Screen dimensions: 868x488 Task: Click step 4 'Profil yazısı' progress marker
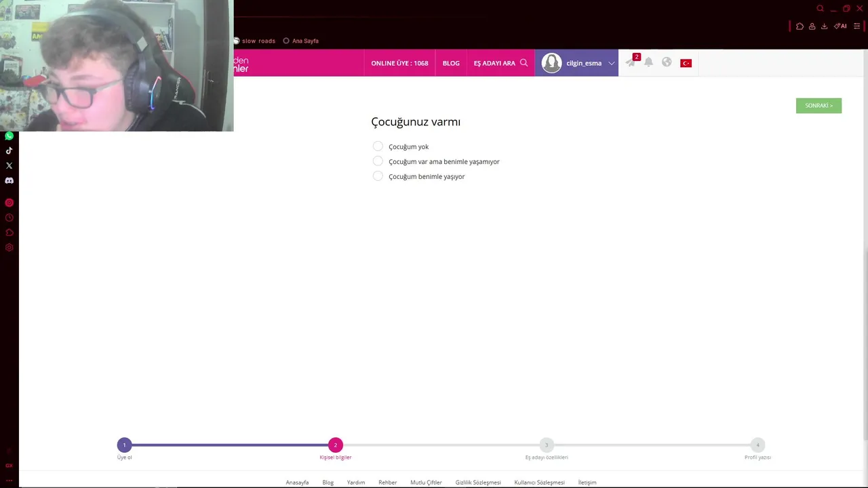point(757,445)
